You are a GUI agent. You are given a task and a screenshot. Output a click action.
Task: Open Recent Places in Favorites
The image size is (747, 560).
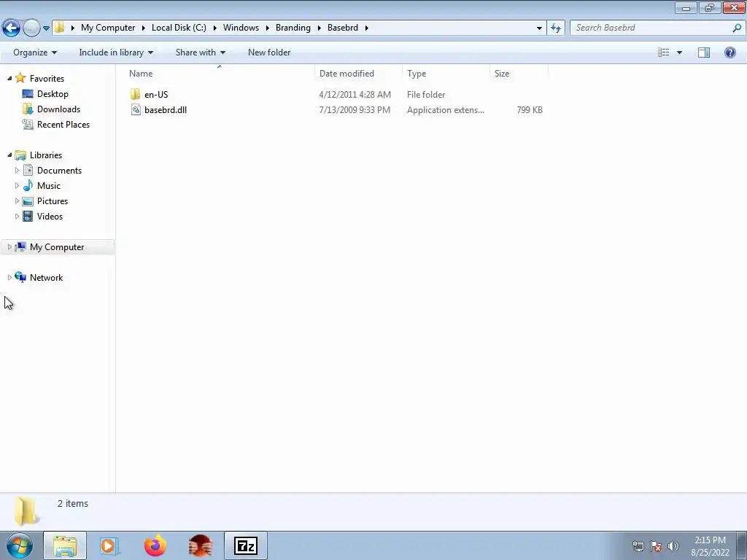[x=63, y=124]
